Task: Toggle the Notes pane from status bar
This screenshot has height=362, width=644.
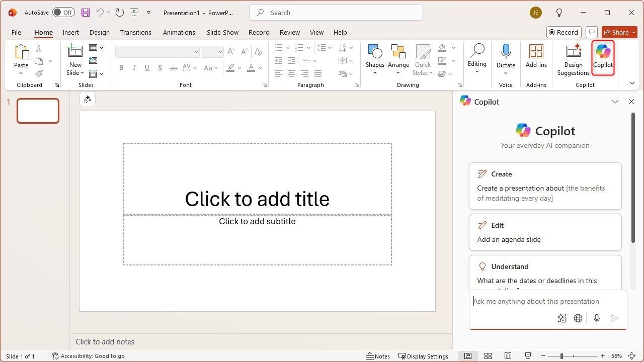Action: [x=378, y=356]
